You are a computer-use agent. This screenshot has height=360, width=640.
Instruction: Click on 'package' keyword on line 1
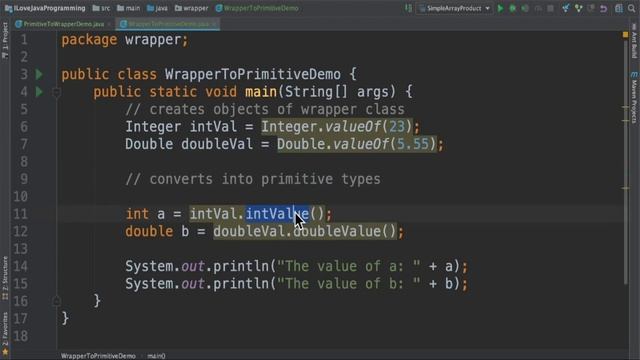point(89,40)
